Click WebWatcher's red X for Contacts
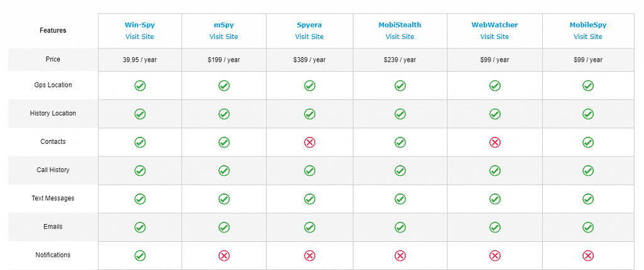 pyautogui.click(x=495, y=143)
